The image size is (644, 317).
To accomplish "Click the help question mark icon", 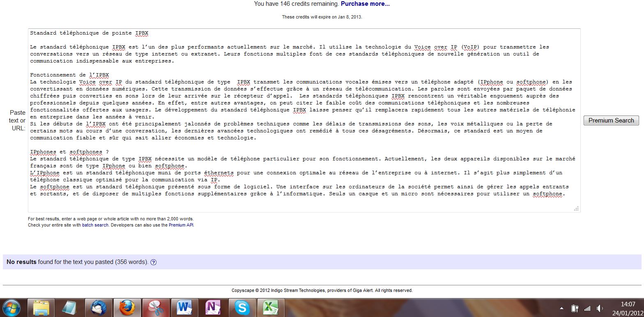I will click(154, 262).
